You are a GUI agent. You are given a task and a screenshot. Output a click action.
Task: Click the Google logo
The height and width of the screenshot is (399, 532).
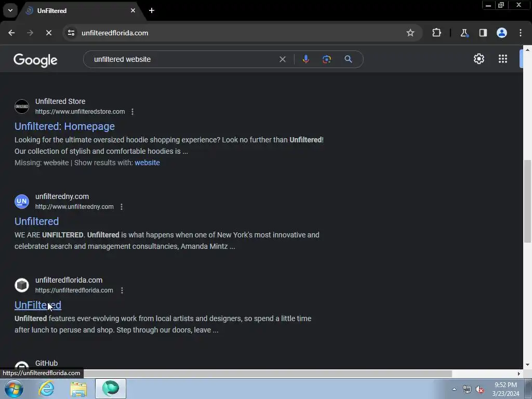[35, 60]
